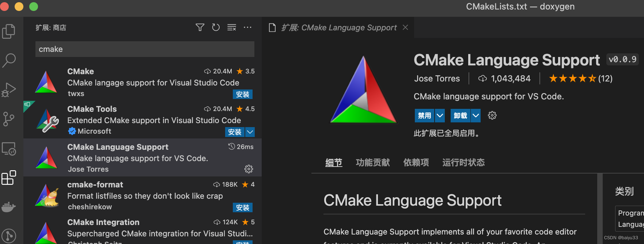This screenshot has height=244, width=644.
Task: Click the CMake extension triangle icon
Action: click(46, 82)
